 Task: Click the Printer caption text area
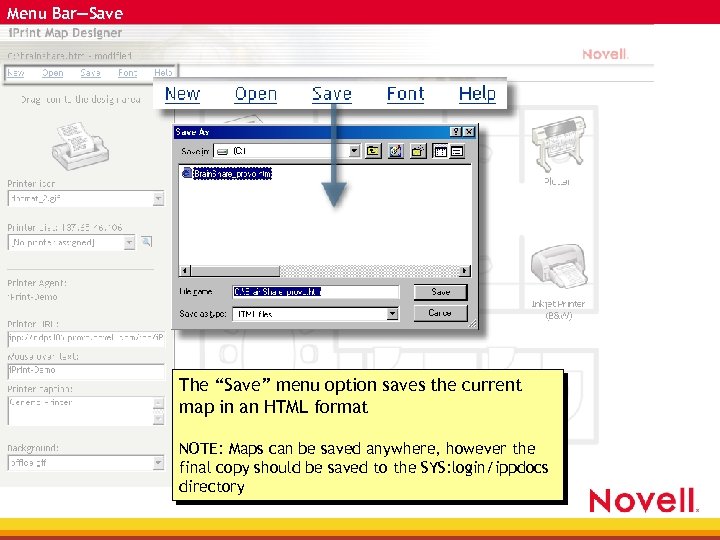80,411
